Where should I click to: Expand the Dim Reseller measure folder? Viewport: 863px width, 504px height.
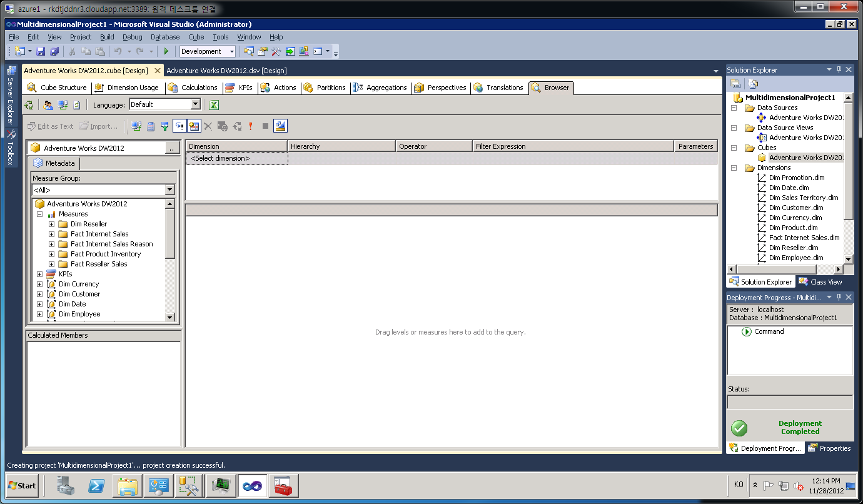point(51,224)
